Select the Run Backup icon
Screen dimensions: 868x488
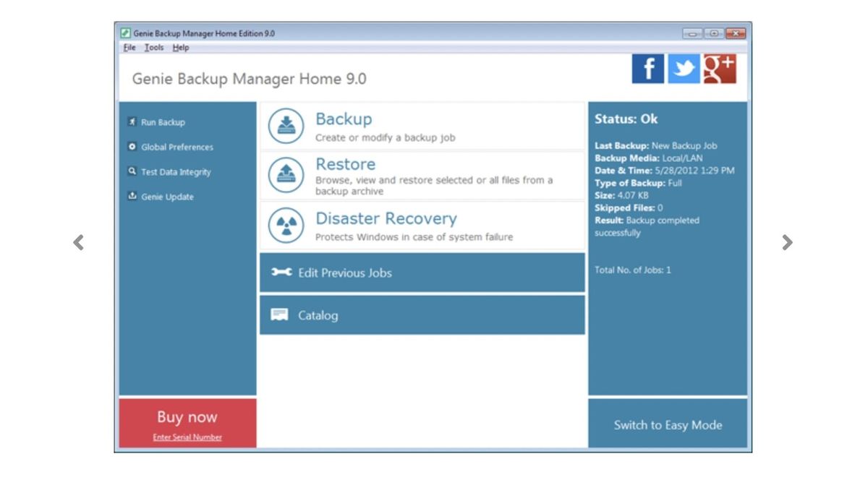pos(132,122)
